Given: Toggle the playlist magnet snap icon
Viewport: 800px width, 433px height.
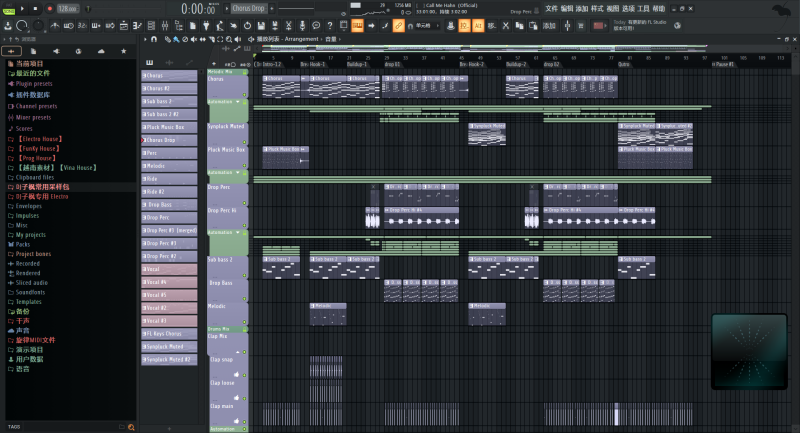Looking at the screenshot, I should pos(154,39).
